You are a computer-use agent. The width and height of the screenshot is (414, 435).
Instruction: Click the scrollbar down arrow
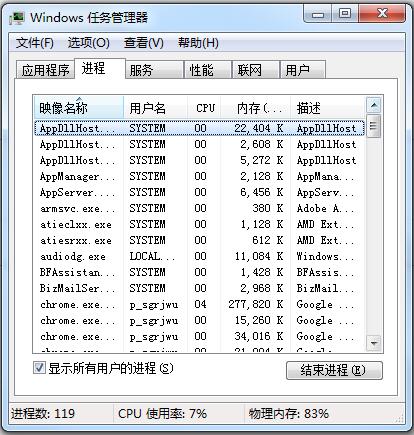[374, 343]
